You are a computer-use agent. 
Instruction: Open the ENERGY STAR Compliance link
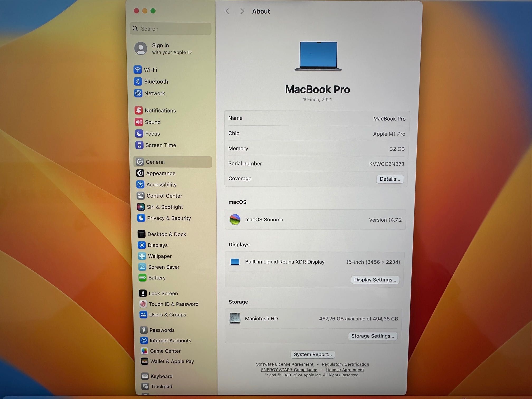point(289,370)
